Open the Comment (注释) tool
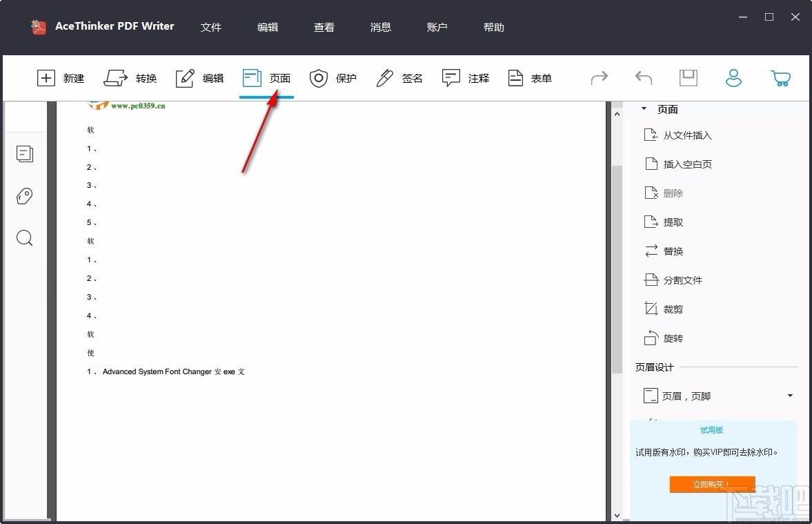The image size is (812, 524). pos(465,78)
